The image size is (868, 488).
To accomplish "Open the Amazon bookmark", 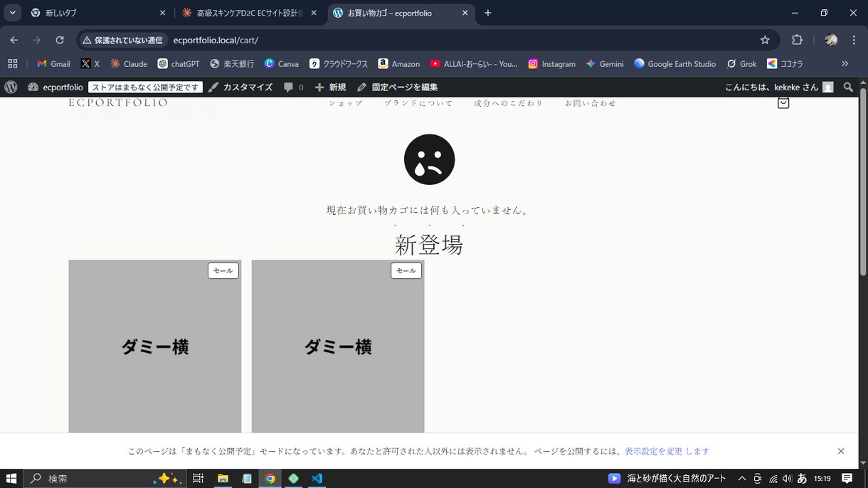I will [398, 63].
